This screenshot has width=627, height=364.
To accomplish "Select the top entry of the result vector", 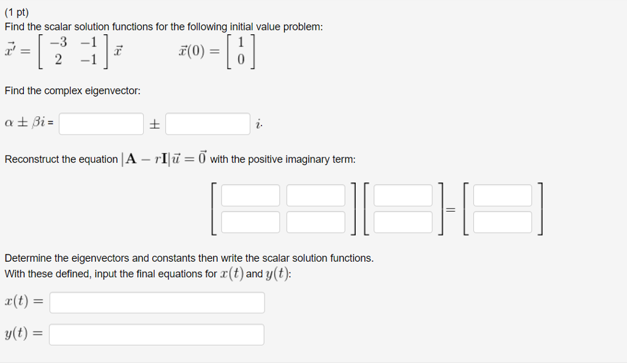I will (x=502, y=195).
